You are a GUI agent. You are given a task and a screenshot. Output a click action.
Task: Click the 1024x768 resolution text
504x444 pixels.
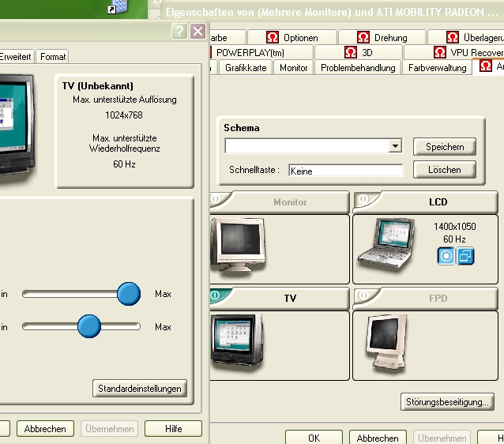click(x=124, y=115)
